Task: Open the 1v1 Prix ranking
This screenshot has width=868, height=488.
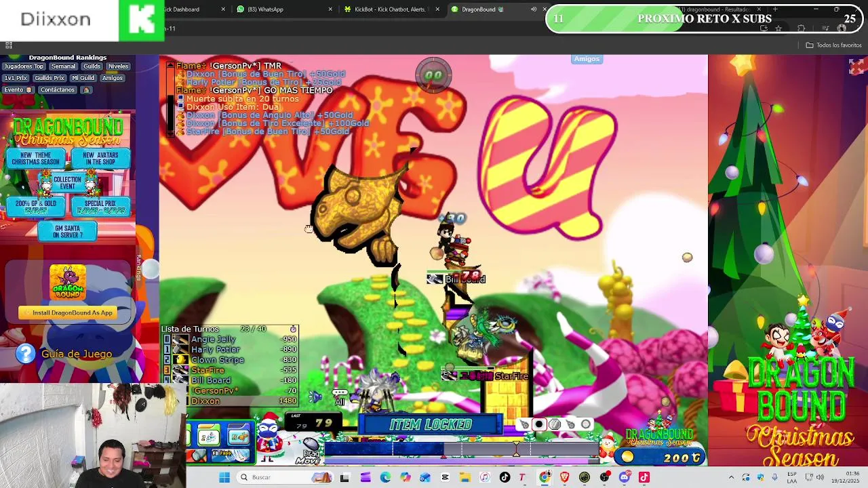Action: coord(16,78)
